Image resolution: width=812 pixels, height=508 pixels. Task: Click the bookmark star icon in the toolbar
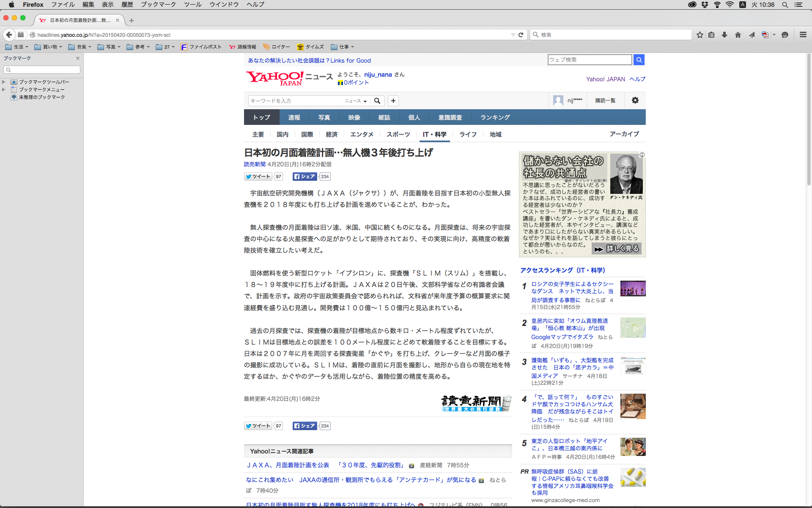click(x=700, y=35)
